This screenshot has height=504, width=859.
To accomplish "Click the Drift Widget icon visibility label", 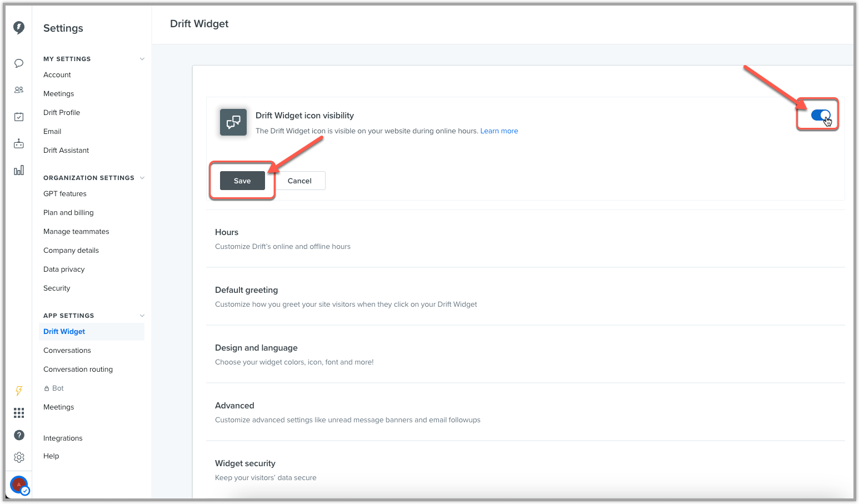I will pos(304,116).
